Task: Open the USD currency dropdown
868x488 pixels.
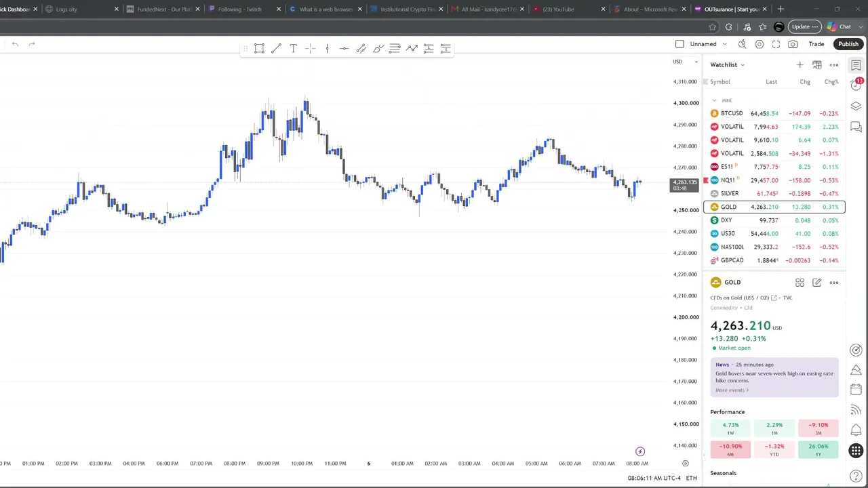Action: pyautogui.click(x=685, y=62)
